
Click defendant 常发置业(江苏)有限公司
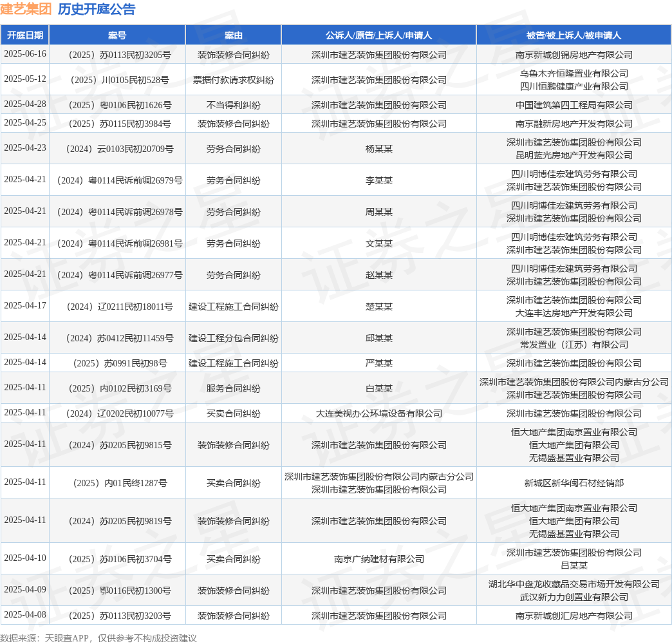point(574,345)
